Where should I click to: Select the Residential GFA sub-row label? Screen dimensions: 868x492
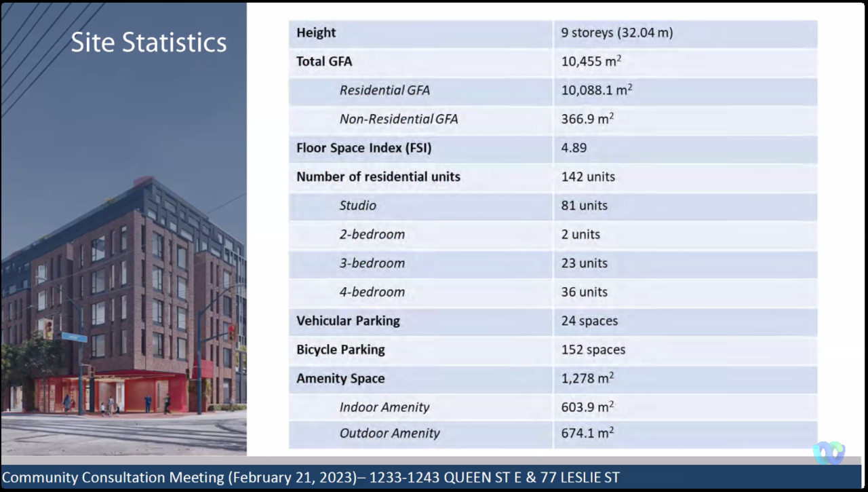click(x=384, y=90)
